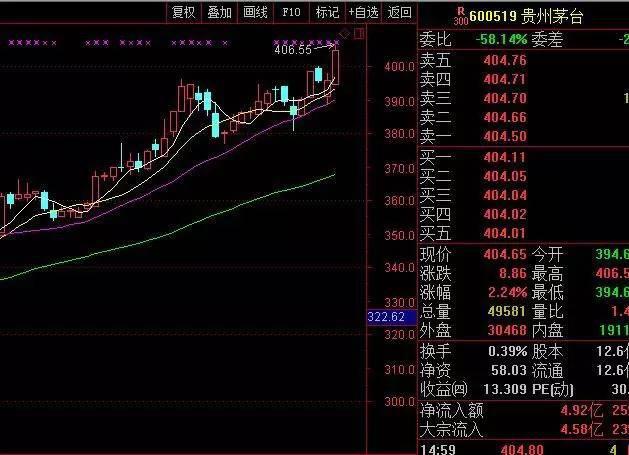Screen dimensions: 629x455
Task: Click 买一 price 404.11
Action: coord(505,157)
